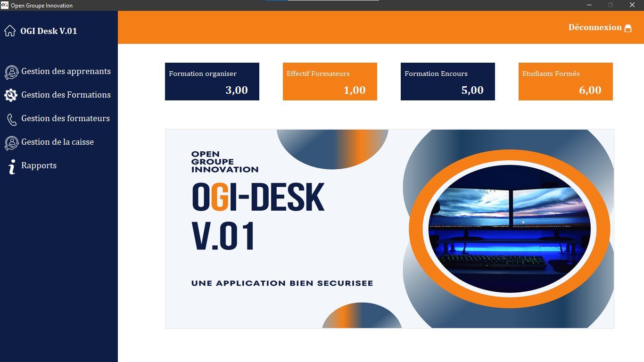This screenshot has height=362, width=644.
Task: Click the cashier icon beside Gestion de la caisse
Action: click(x=11, y=143)
